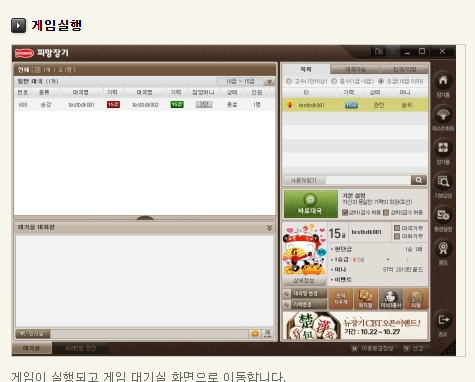This screenshot has width=475, height=382.
Task: Click the blue rank badge in user list
Action: [351, 105]
